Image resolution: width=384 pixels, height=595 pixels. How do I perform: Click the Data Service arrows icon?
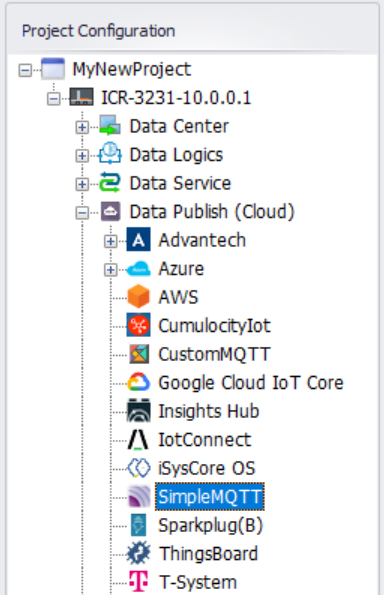pos(110,183)
